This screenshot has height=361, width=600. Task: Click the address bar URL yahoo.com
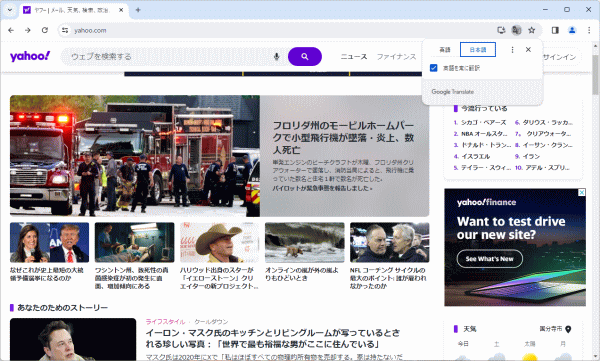tap(90, 30)
